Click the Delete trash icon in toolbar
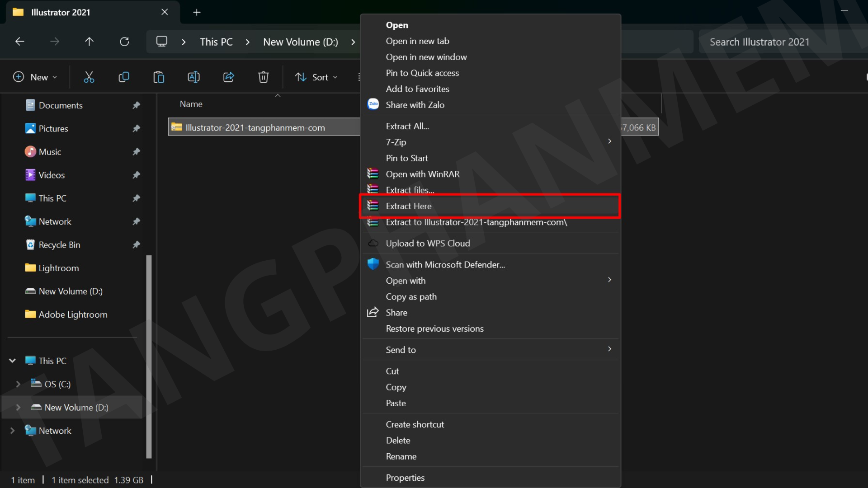868x488 pixels. pyautogui.click(x=264, y=77)
